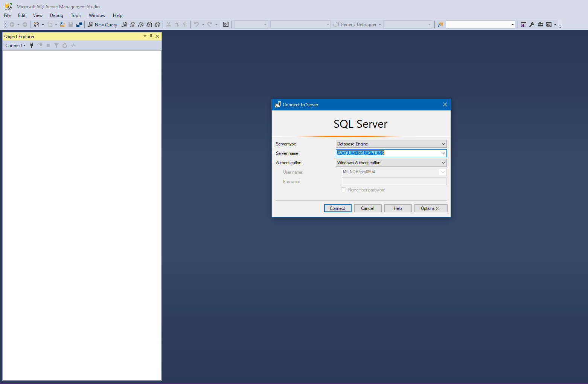Screen dimensions: 588x384
Task: Click the Password field
Action: [x=394, y=181]
